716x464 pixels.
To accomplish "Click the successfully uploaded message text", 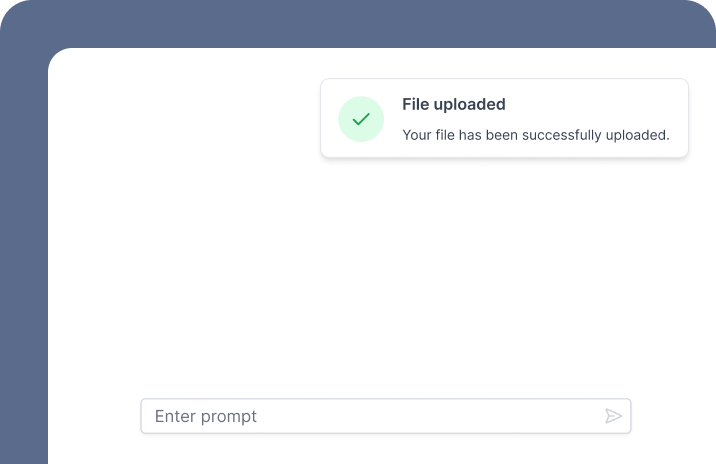I will click(536, 135).
